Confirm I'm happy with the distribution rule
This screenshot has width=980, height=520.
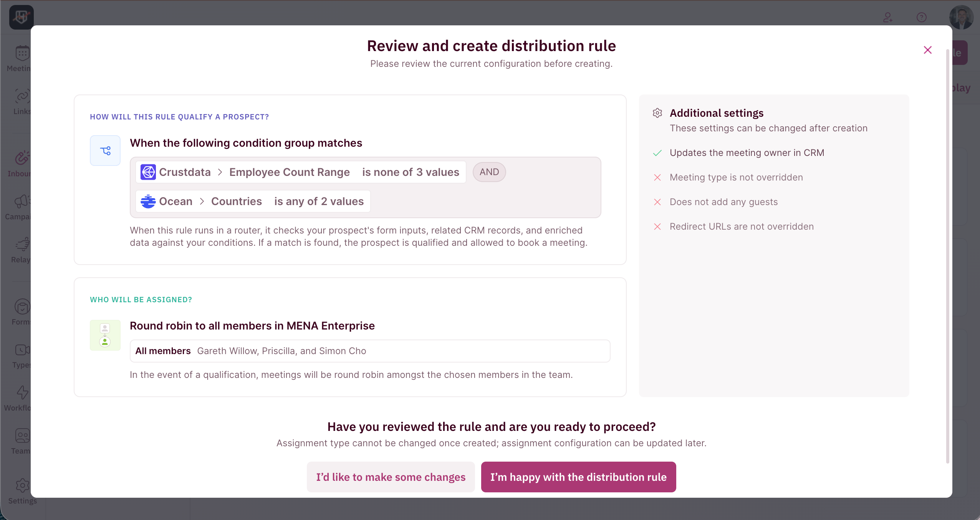click(578, 477)
